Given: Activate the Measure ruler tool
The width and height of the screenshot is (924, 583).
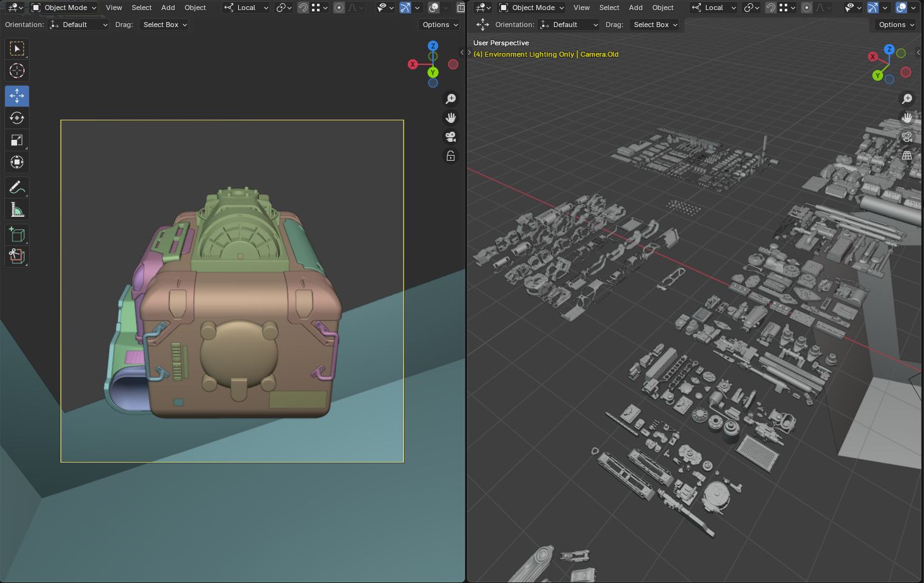Looking at the screenshot, I should pyautogui.click(x=17, y=209).
